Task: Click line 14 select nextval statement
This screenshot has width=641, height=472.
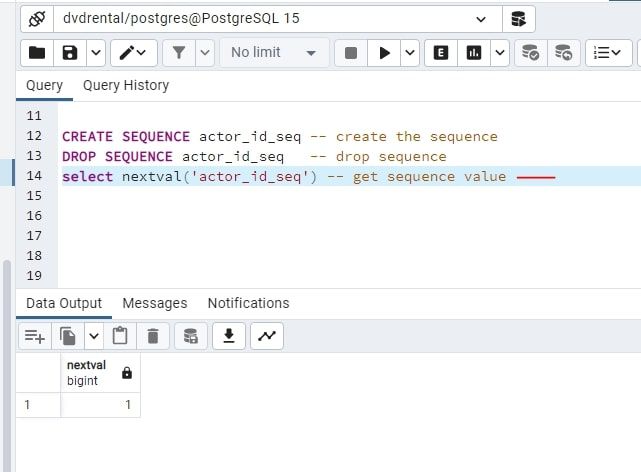Action: click(284, 177)
